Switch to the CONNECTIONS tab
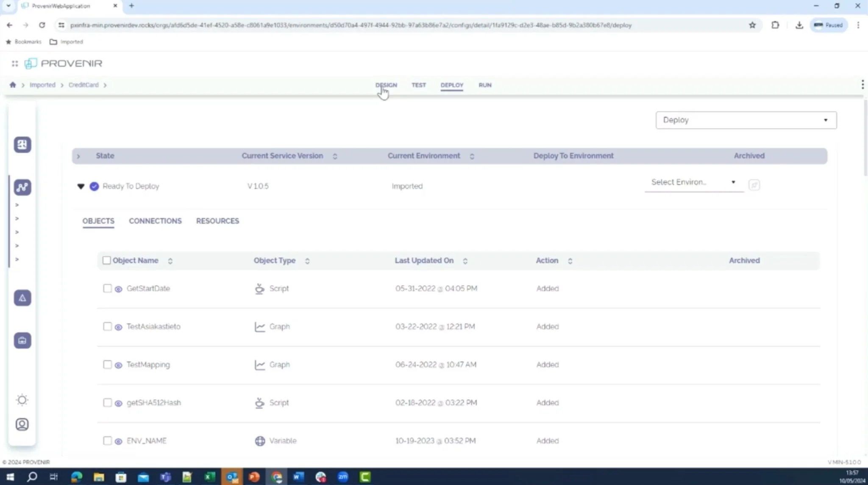 [155, 221]
